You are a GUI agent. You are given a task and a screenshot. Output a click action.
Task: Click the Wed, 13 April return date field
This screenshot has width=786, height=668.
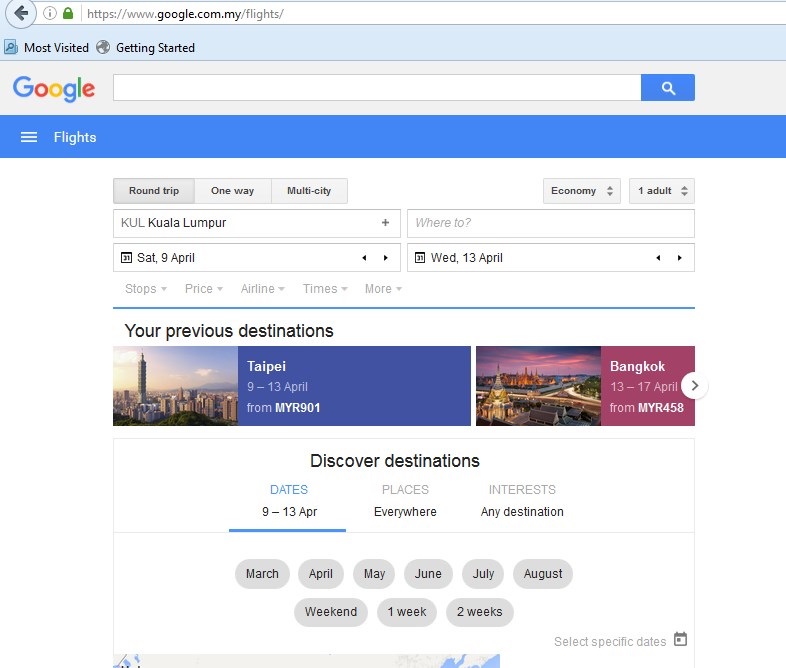click(551, 258)
